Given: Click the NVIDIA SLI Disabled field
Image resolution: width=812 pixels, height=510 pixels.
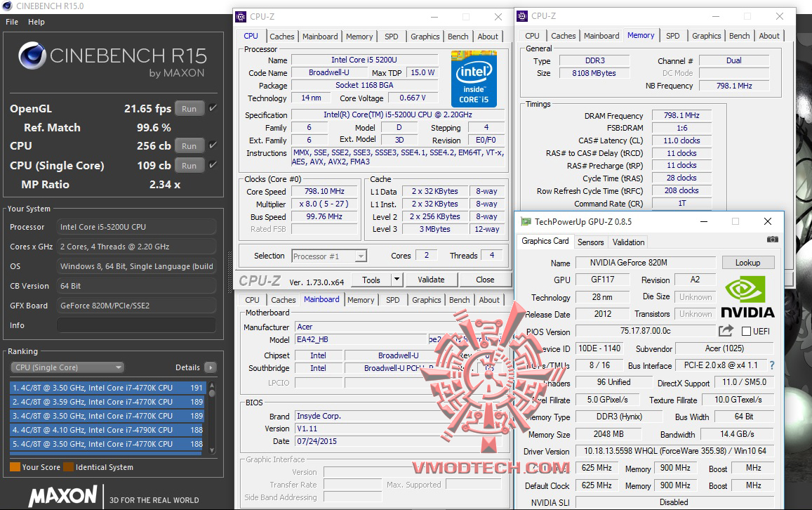Looking at the screenshot, I should tap(674, 502).
